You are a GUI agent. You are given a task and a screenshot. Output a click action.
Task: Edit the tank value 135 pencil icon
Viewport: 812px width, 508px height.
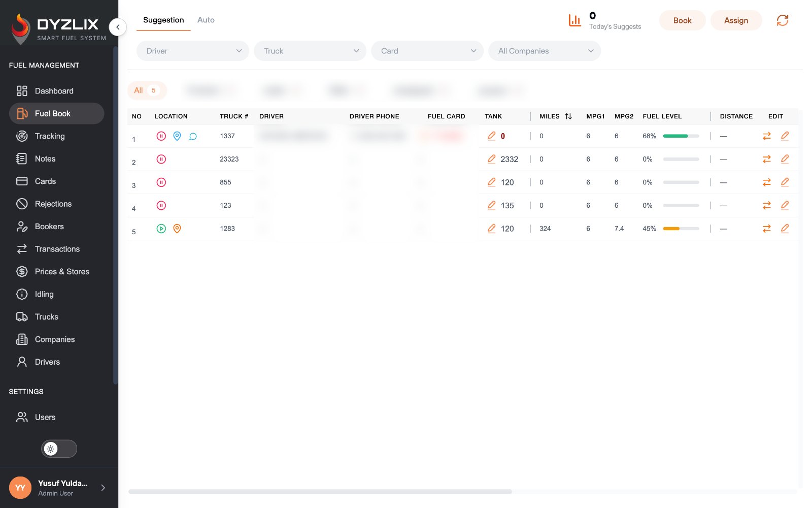(x=491, y=205)
